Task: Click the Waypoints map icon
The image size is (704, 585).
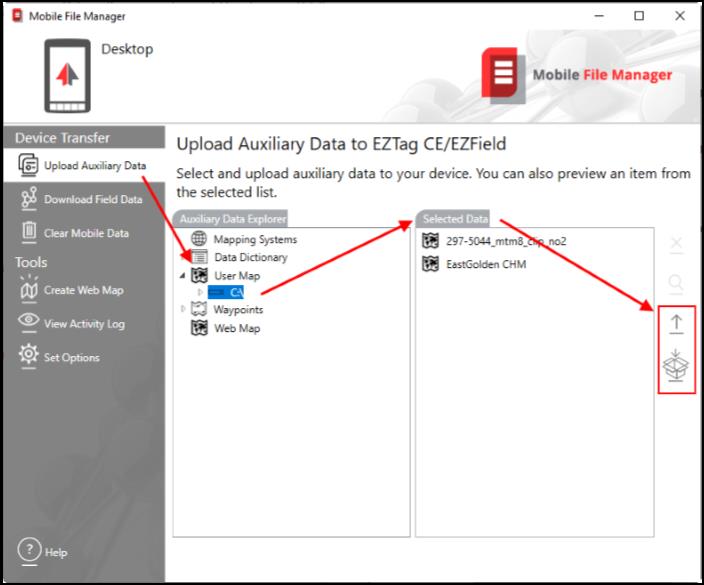Action: [199, 309]
